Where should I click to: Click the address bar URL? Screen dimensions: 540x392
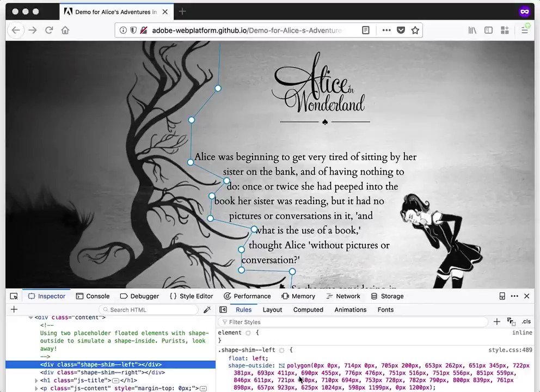coord(247,30)
